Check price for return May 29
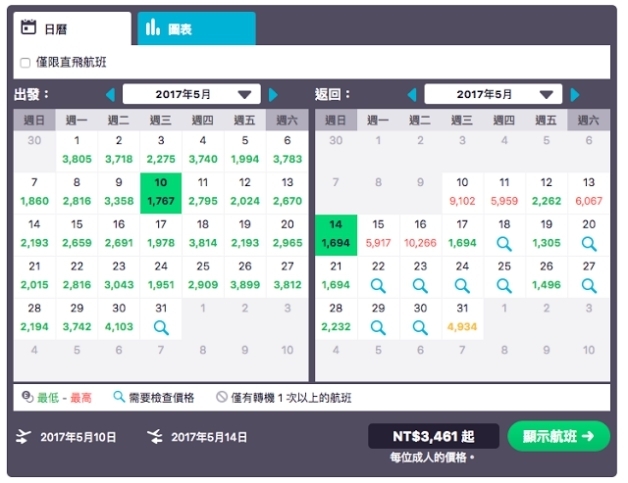 pyautogui.click(x=378, y=319)
